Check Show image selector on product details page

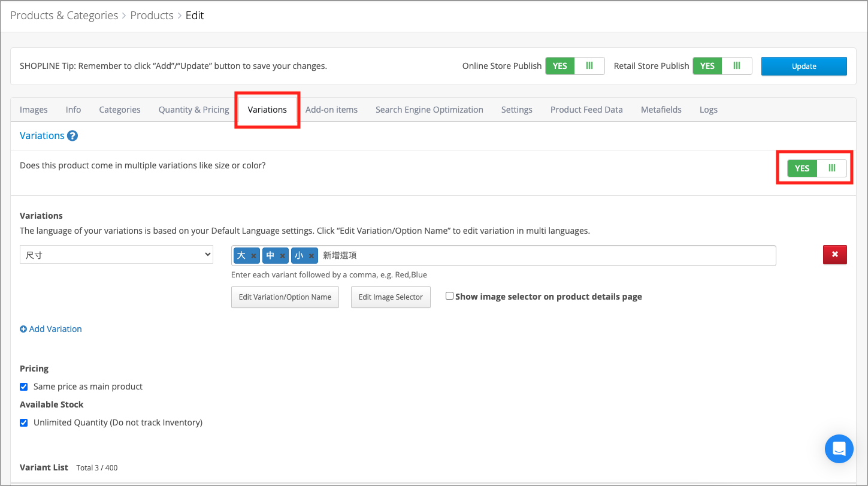[x=449, y=296]
